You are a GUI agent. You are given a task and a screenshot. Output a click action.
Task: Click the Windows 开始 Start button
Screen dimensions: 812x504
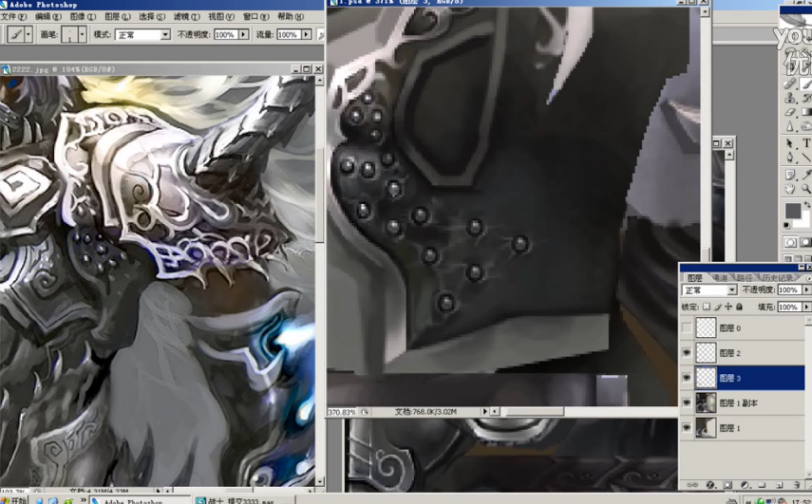14,500
